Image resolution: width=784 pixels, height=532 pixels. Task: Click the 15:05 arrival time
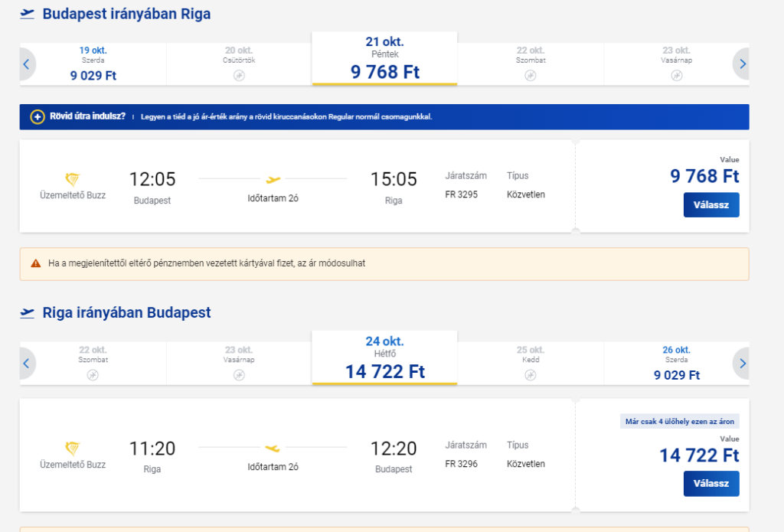pos(394,179)
